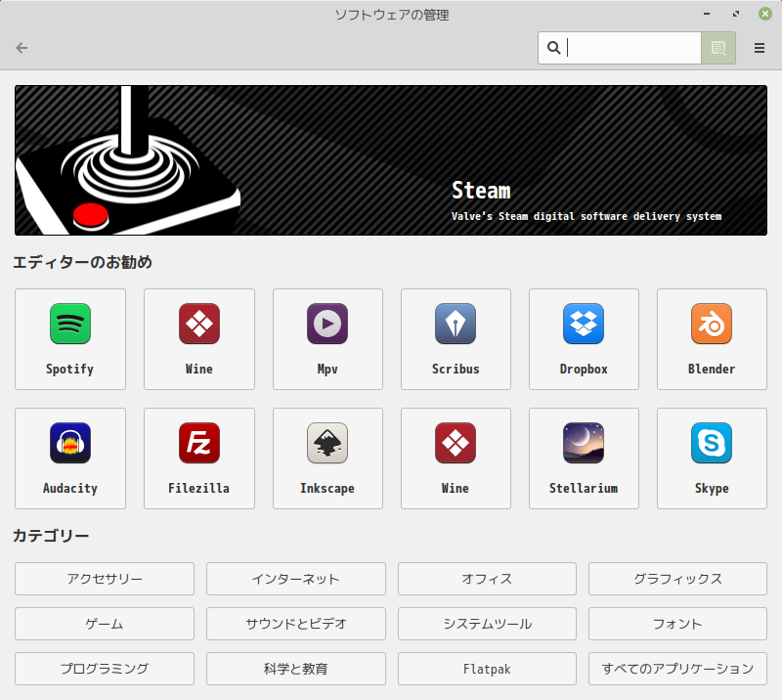Screen dimensions: 782x700
Task: Show すべてのアプリケーション category
Action: tap(677, 669)
